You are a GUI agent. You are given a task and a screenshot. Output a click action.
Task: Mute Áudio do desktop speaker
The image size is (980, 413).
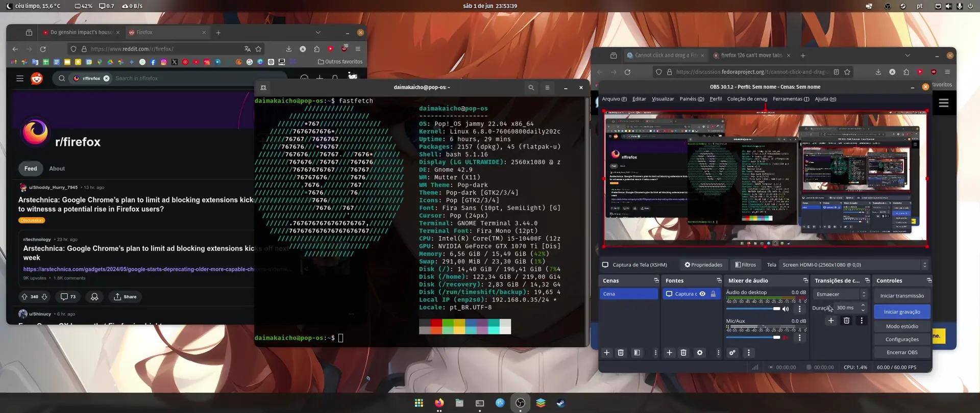click(786, 309)
